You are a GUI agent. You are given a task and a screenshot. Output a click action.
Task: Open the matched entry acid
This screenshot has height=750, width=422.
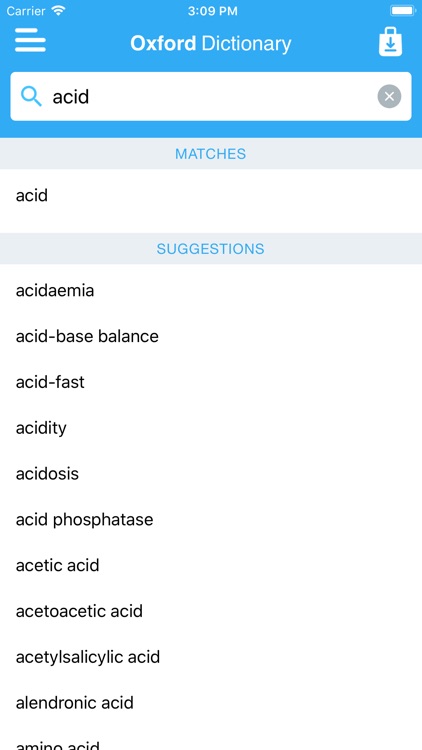(211, 196)
